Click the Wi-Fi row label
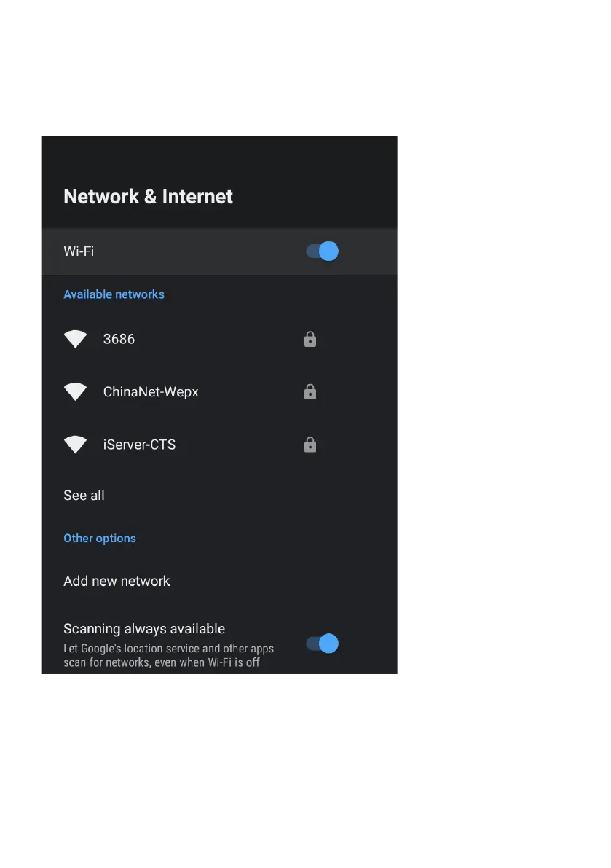611x868 pixels. point(79,251)
